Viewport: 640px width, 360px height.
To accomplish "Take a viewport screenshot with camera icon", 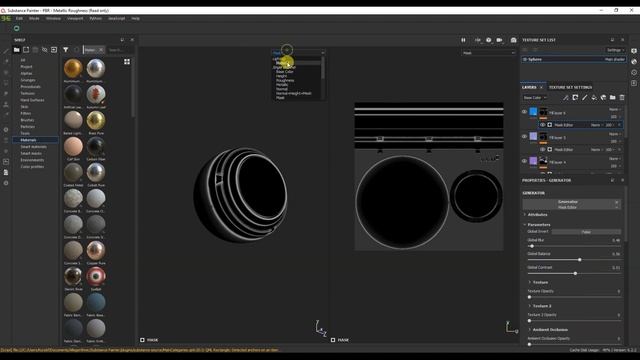I will coord(513,40).
